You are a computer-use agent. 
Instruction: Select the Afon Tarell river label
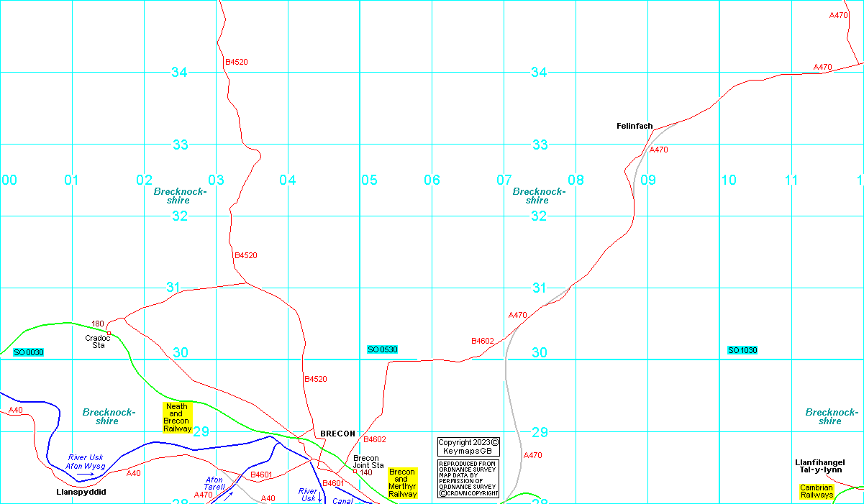[215, 483]
